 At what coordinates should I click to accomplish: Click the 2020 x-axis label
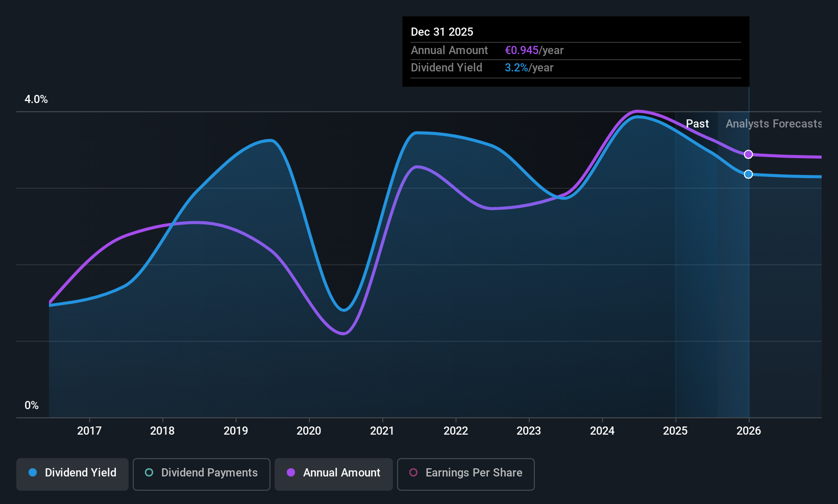click(309, 431)
